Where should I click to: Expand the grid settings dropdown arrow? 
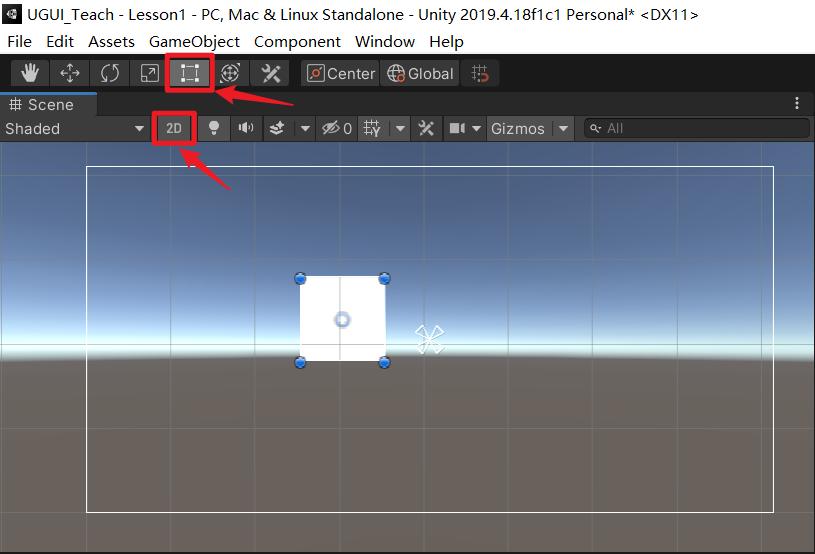pyautogui.click(x=400, y=128)
